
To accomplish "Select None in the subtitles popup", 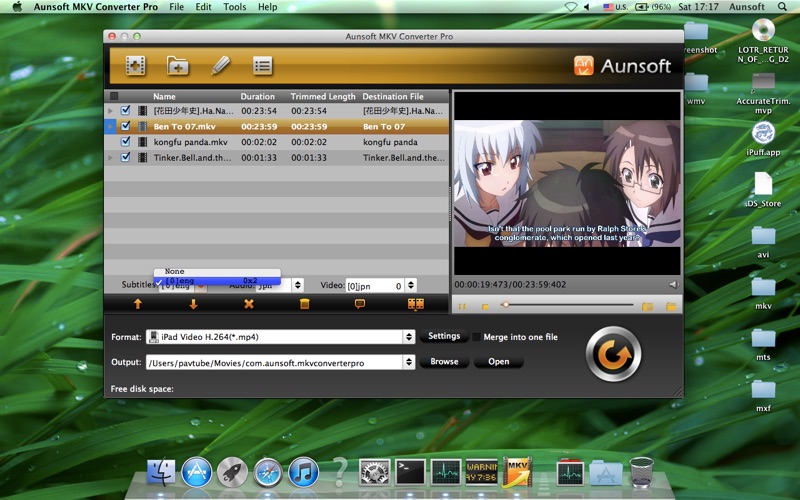I will pyautogui.click(x=217, y=271).
